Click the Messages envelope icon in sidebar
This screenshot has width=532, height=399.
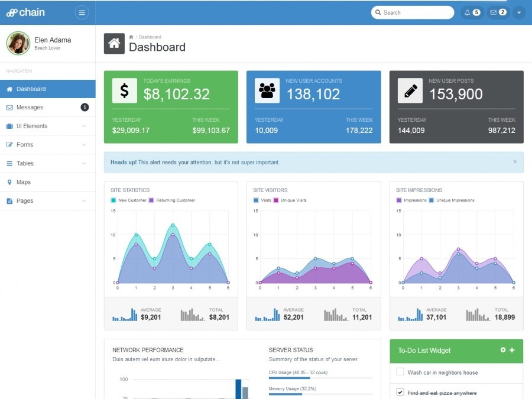coord(9,108)
